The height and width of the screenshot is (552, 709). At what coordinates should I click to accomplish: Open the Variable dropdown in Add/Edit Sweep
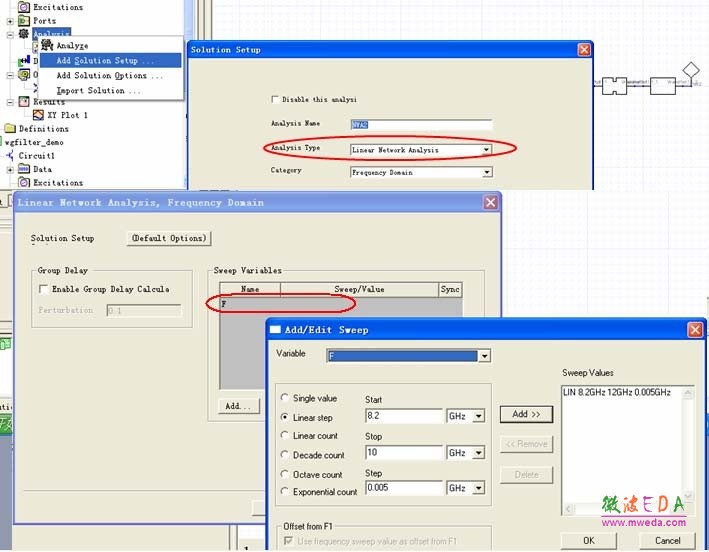(x=484, y=356)
